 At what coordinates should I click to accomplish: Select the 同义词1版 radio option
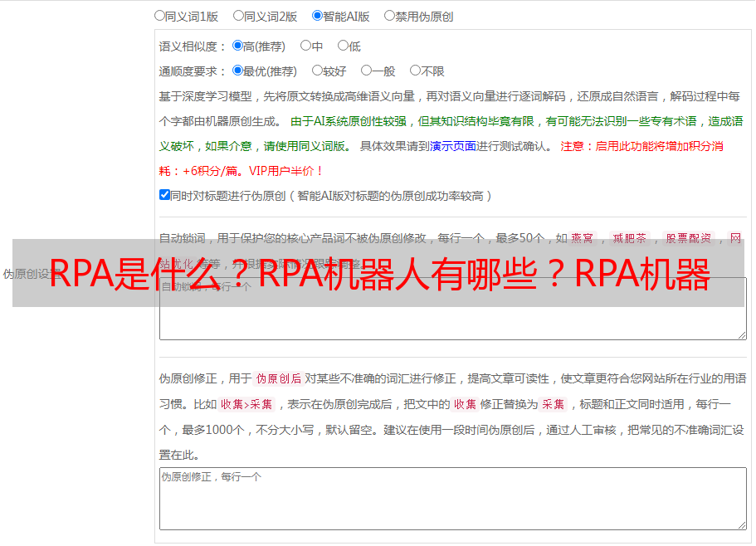point(159,16)
